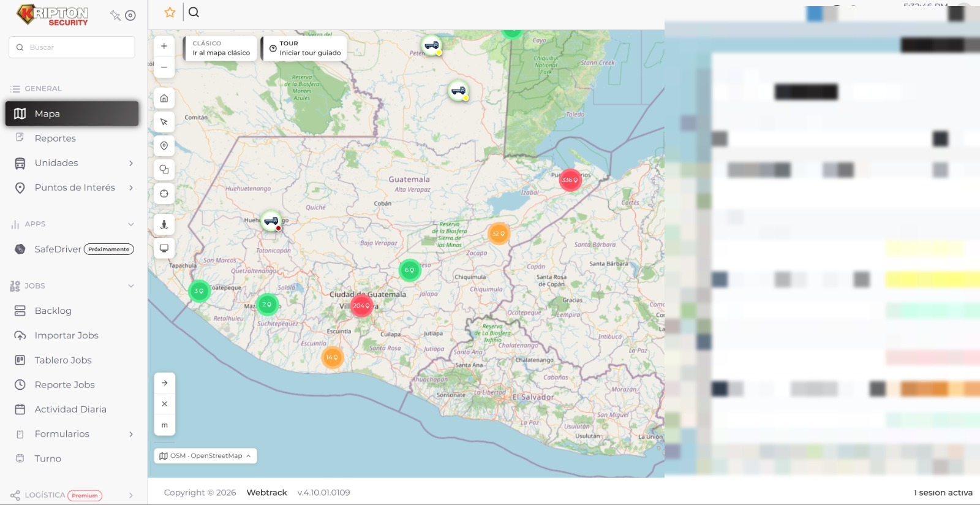Screen dimensions: 980x505
Task: Collapse the JOBS section chevron
Action: (x=131, y=286)
